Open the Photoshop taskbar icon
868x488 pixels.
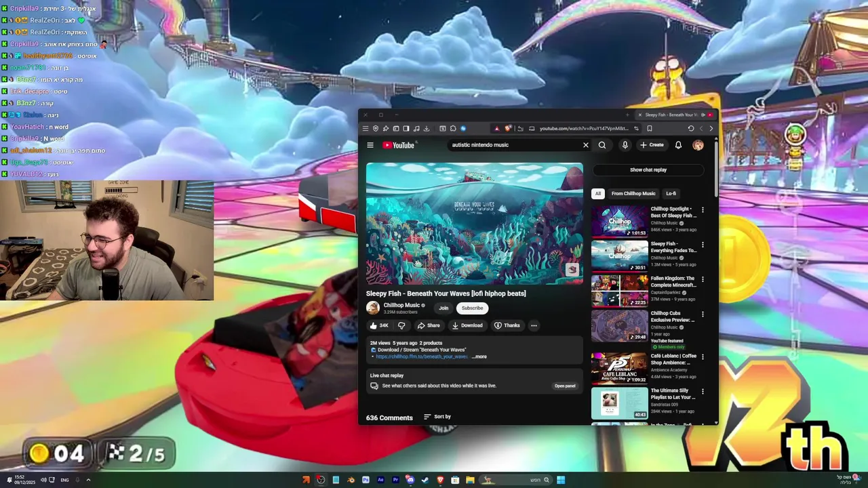click(x=366, y=481)
